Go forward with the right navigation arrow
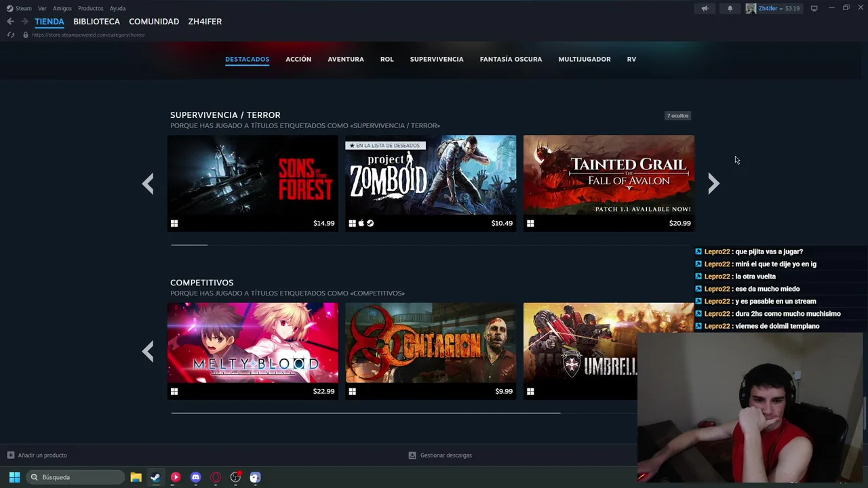This screenshot has height=488, width=868. (24, 22)
